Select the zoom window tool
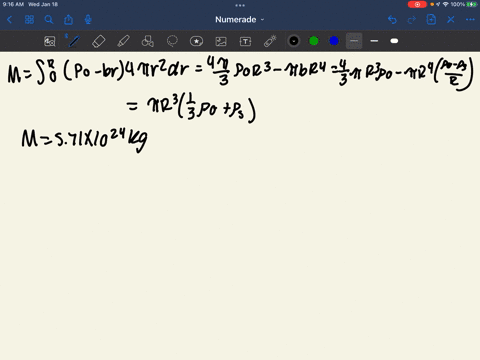 (50, 41)
